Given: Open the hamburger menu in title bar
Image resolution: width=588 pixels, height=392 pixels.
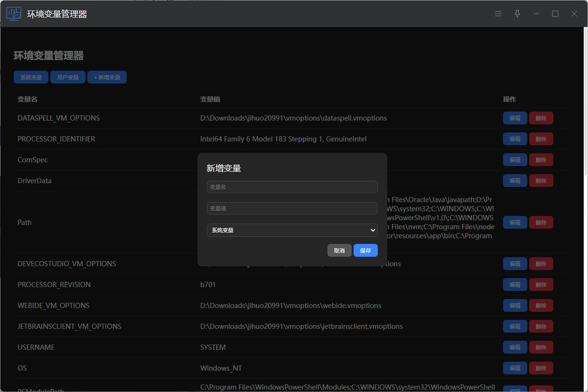Looking at the screenshot, I should pos(498,14).
